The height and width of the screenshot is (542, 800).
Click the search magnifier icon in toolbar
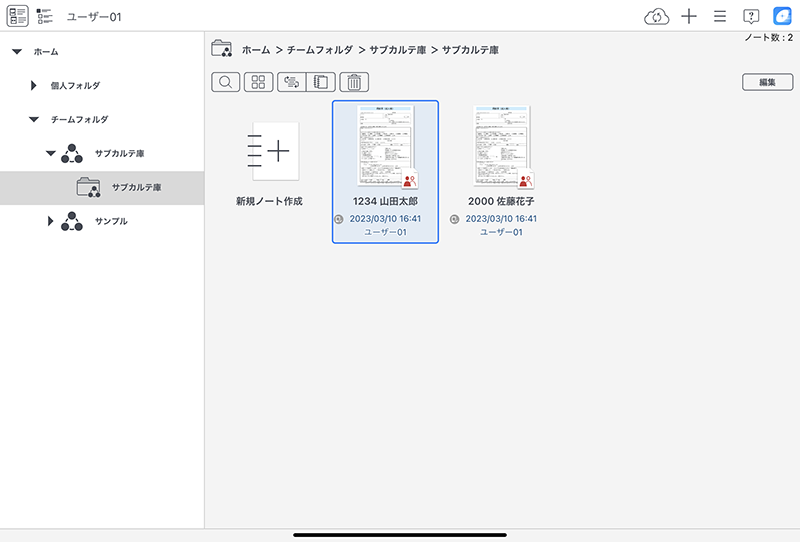point(226,83)
